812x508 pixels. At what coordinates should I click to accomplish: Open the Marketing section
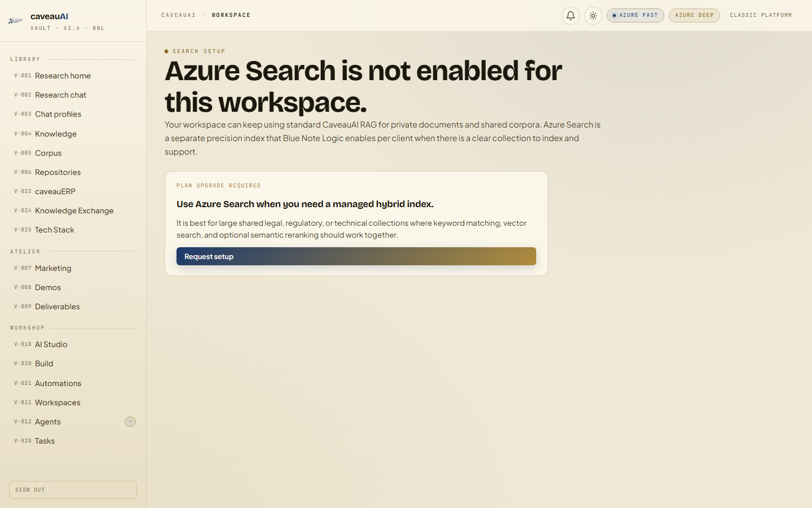(x=73, y=268)
